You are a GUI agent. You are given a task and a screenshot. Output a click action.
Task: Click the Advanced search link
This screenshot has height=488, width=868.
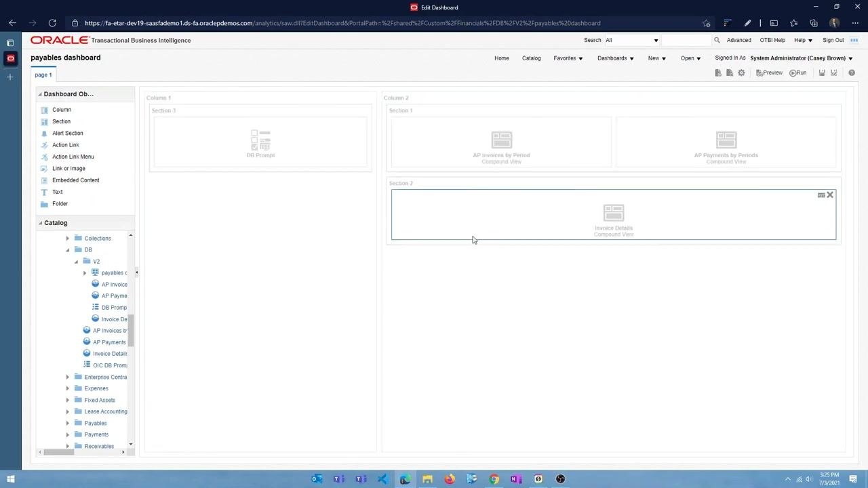tap(739, 41)
